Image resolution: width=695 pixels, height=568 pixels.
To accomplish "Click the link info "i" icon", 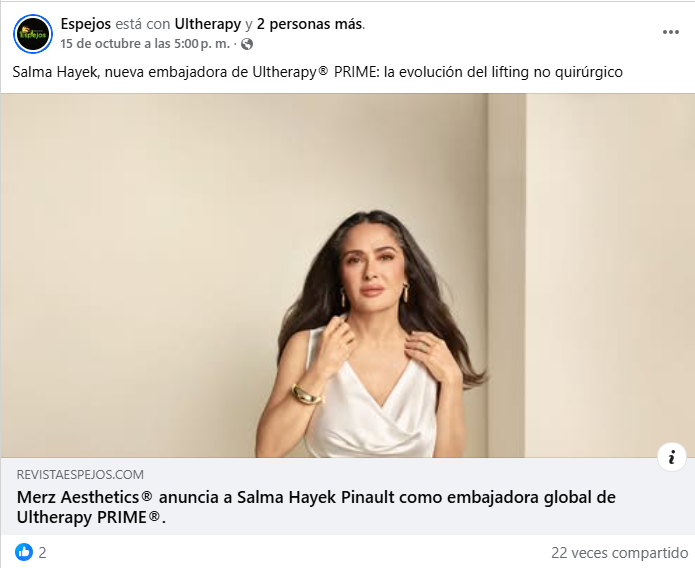I will [x=672, y=456].
